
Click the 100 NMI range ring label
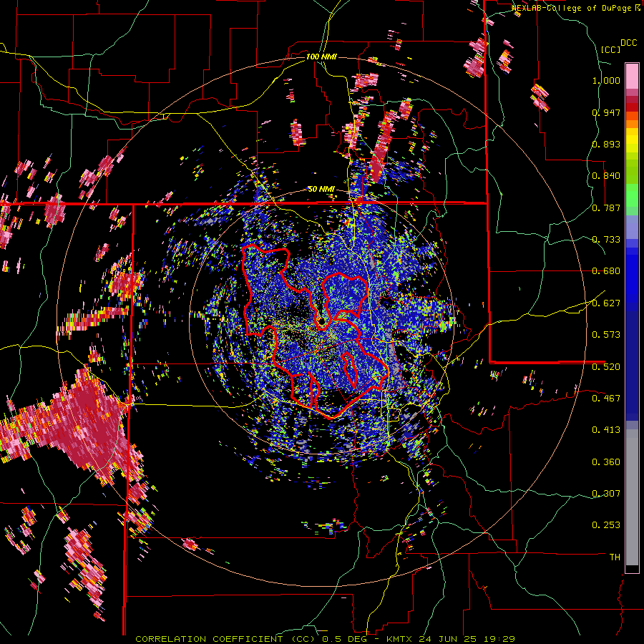click(x=321, y=57)
